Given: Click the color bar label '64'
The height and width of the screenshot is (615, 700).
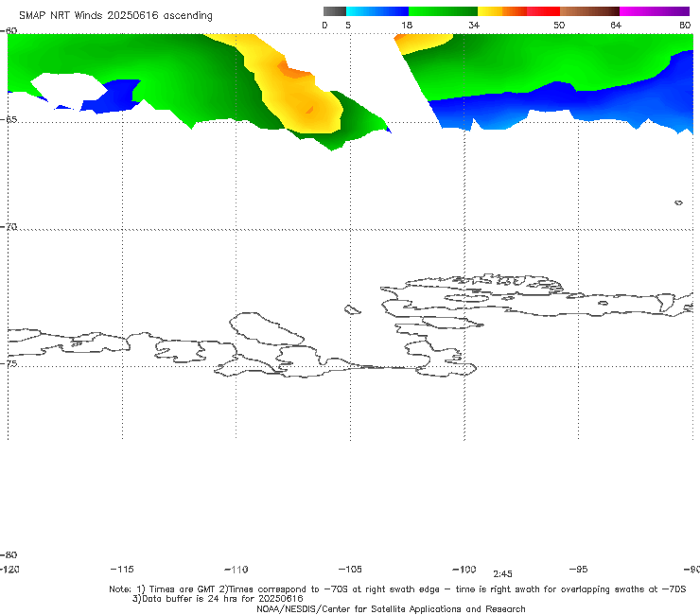Looking at the screenshot, I should tap(616, 25).
